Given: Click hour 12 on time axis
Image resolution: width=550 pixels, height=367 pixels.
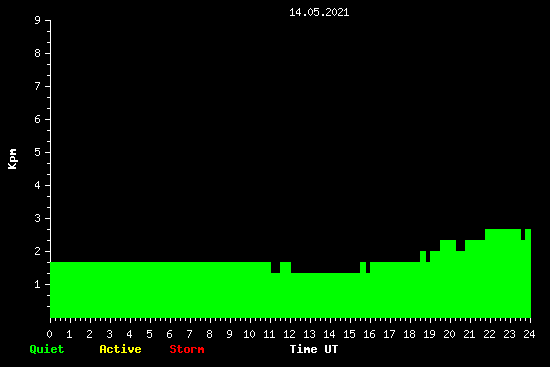Looking at the screenshot, I should coord(289,334).
